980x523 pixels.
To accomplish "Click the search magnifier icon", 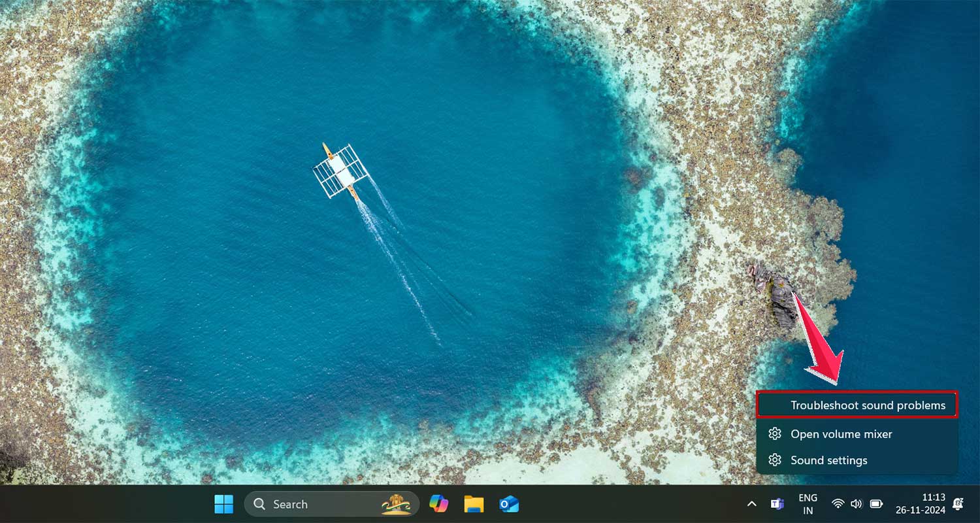I will point(259,504).
